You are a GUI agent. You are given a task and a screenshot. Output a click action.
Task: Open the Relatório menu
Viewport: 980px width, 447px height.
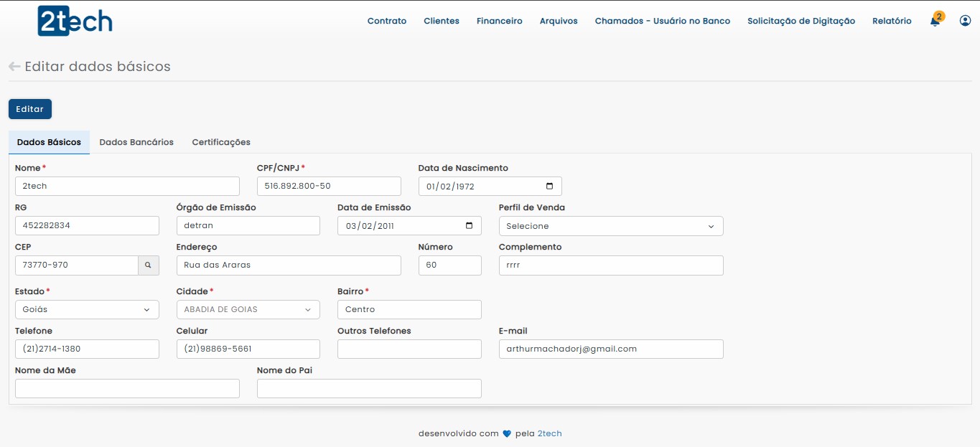(892, 21)
